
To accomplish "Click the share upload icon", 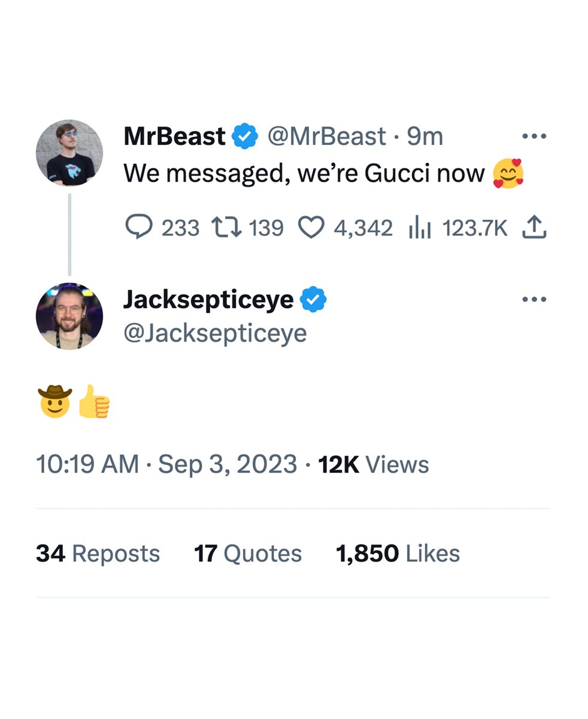I will click(535, 227).
